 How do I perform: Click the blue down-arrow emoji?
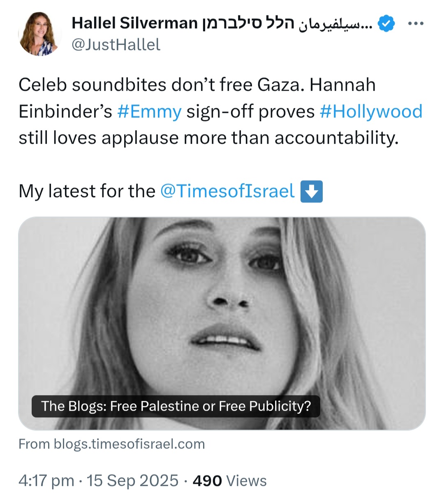point(312,191)
